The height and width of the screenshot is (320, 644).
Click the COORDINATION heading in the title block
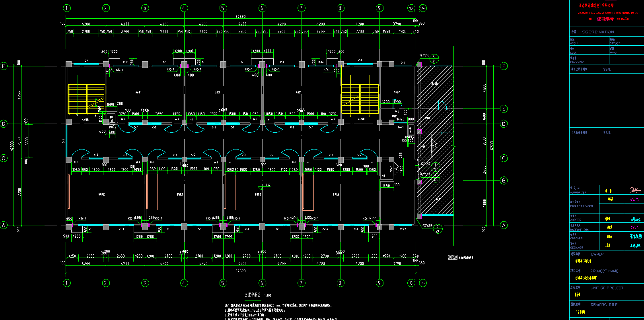(598, 32)
